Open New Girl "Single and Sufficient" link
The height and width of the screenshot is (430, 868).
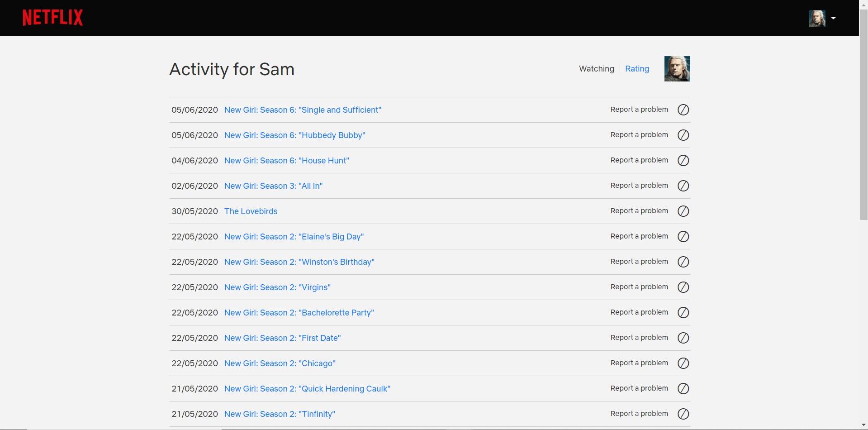pos(303,110)
